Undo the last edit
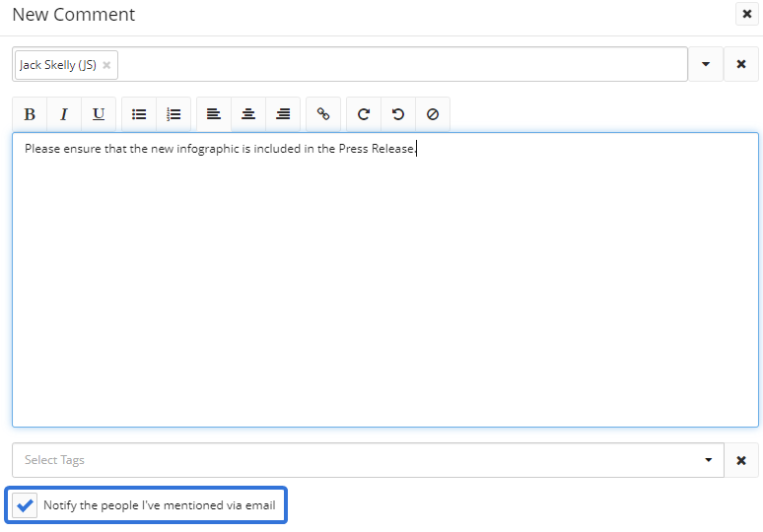The image size is (763, 532). coord(398,114)
